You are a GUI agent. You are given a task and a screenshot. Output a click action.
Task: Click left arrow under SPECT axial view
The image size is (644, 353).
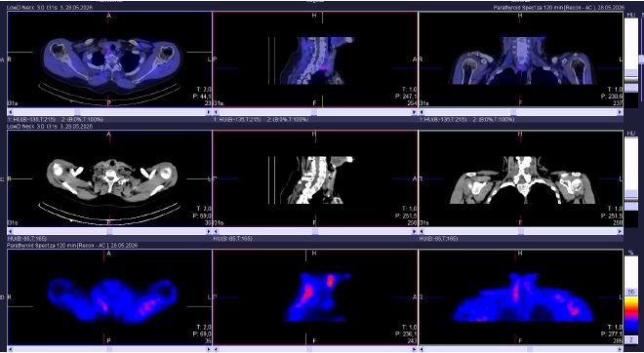coord(10,349)
